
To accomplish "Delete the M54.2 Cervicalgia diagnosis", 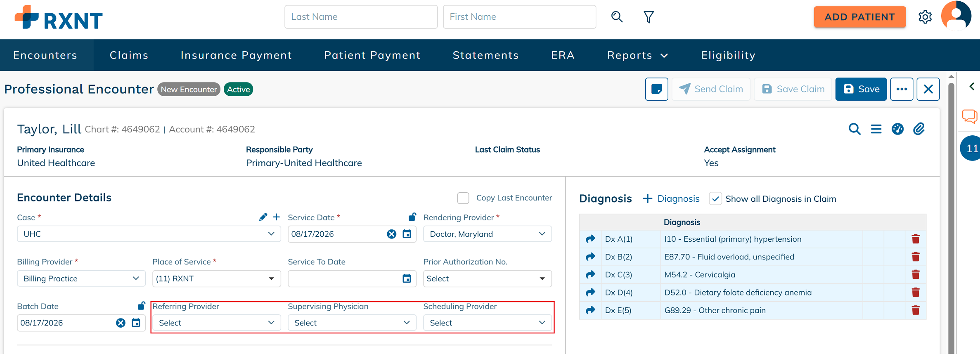I will click(x=916, y=274).
